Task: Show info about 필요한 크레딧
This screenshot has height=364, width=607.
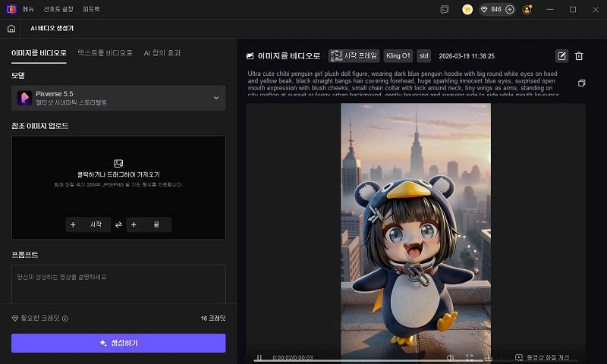Action: (65, 318)
